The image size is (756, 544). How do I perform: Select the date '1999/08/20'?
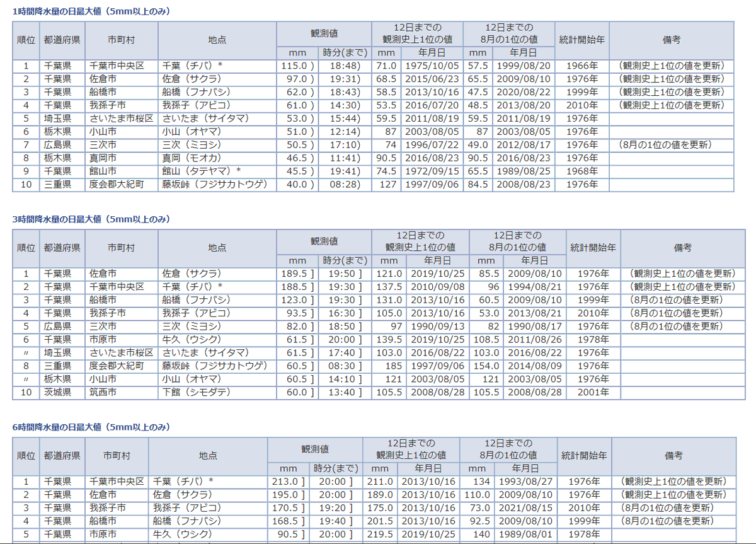[x=523, y=66]
